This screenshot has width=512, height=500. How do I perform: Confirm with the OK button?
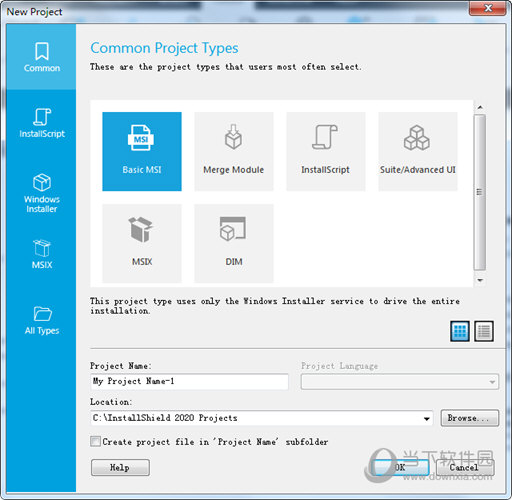400,468
